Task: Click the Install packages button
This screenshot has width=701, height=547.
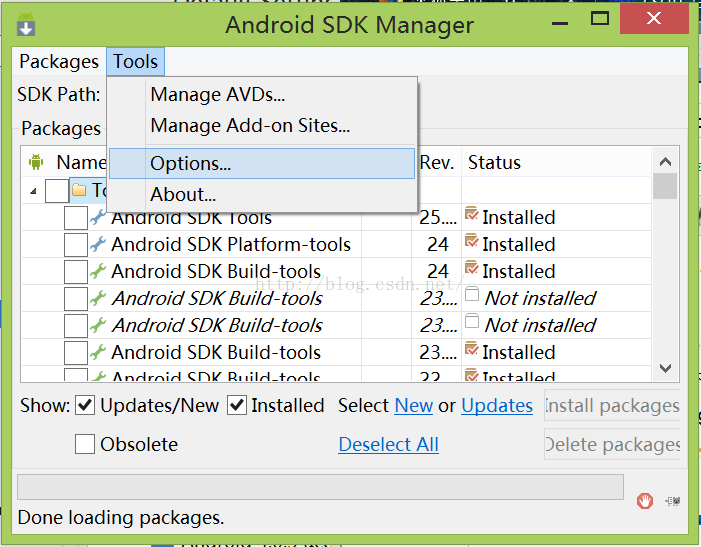Action: point(612,405)
